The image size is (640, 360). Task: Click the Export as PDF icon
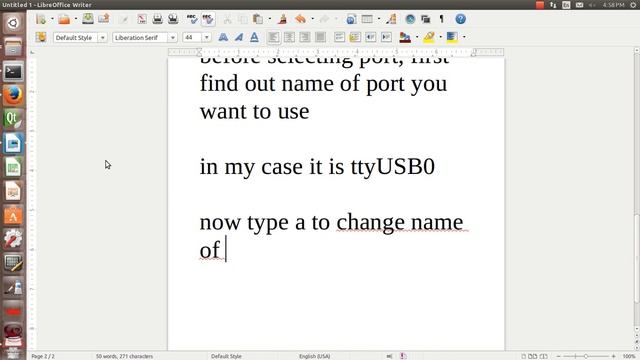tap(142, 19)
